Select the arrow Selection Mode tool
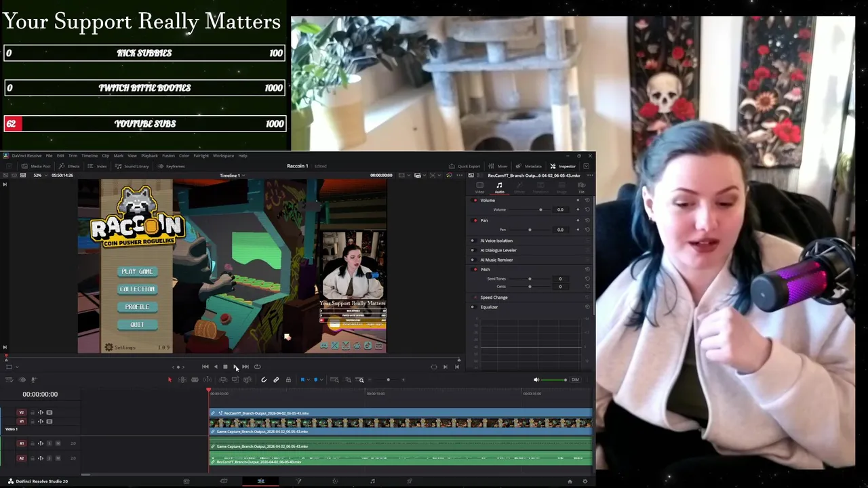Image resolution: width=868 pixels, height=488 pixels. point(170,380)
